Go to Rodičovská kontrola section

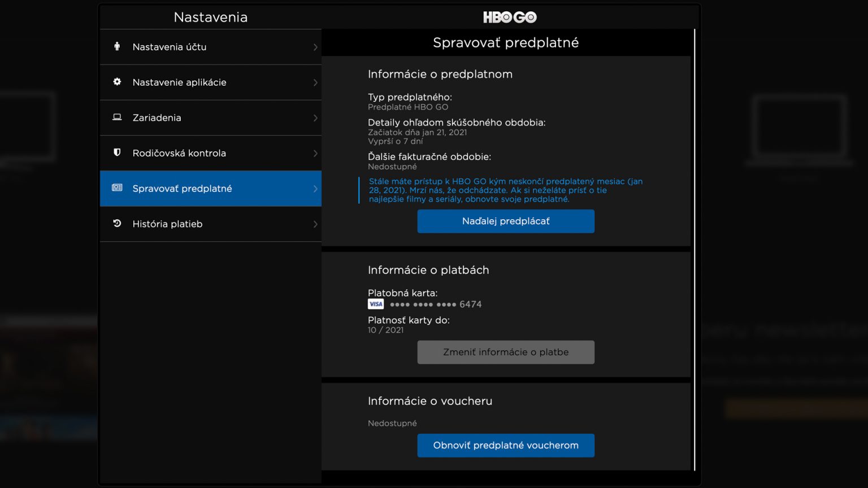point(211,153)
